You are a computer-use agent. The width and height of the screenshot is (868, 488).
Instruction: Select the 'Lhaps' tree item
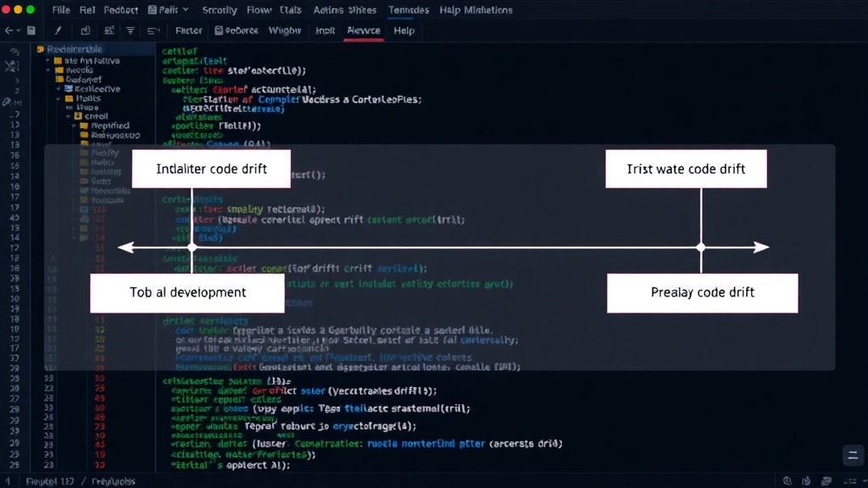(82, 108)
